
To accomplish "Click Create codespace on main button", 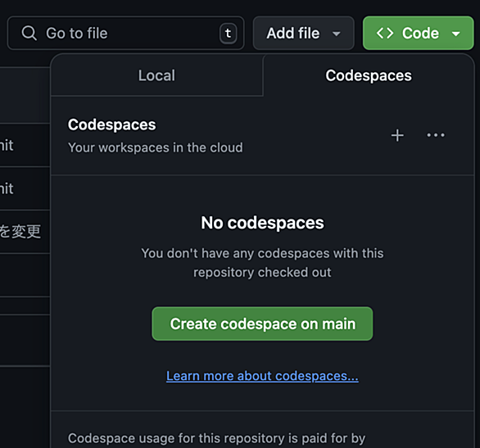I will click(262, 324).
